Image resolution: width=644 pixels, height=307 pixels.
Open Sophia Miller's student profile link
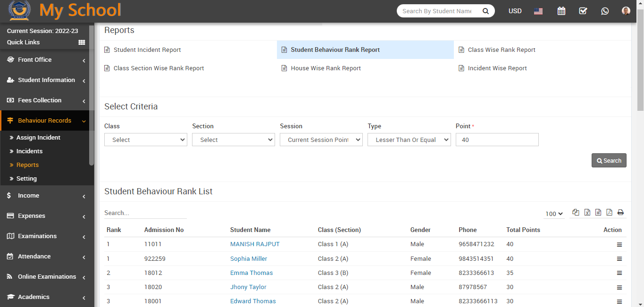click(249, 259)
